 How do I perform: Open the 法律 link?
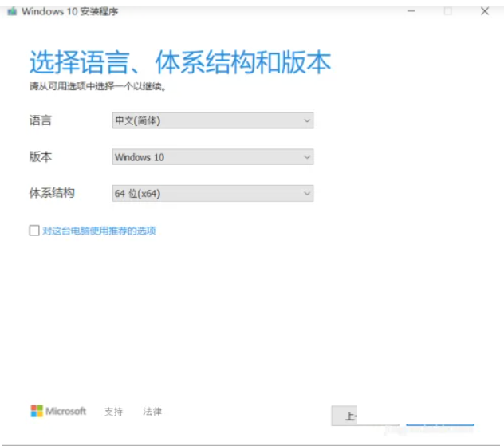pos(152,411)
